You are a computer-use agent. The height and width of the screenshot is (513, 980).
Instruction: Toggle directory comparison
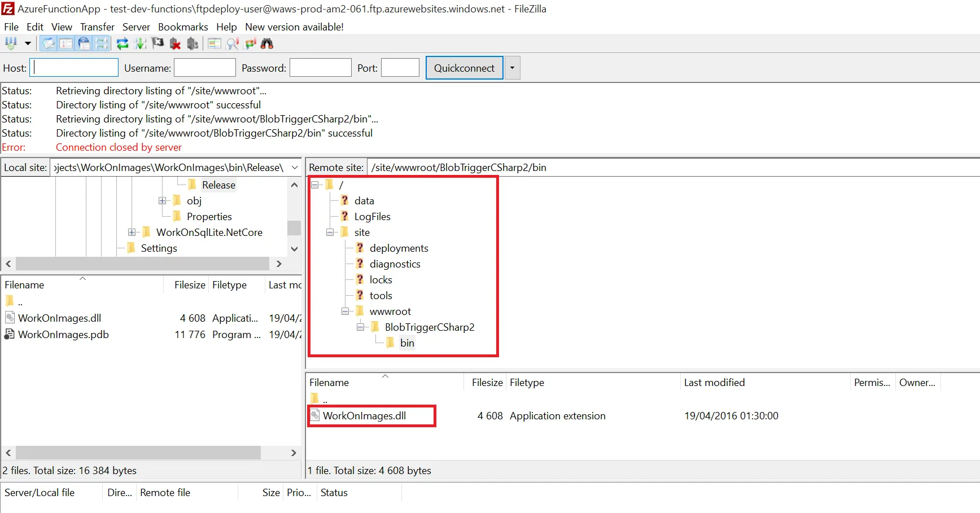click(232, 43)
